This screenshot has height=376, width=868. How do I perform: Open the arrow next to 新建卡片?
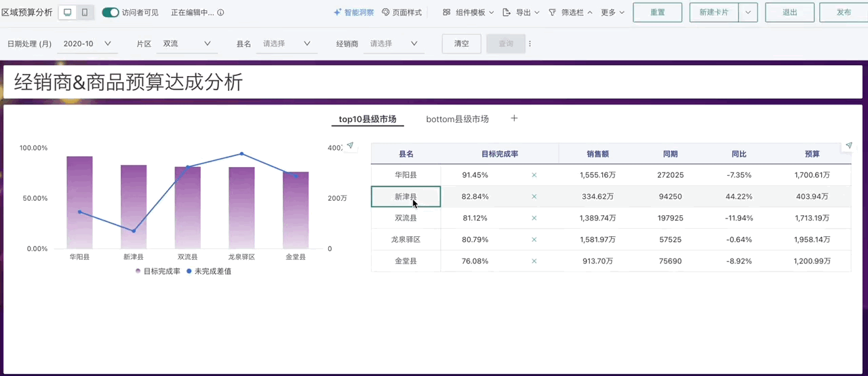click(x=748, y=12)
